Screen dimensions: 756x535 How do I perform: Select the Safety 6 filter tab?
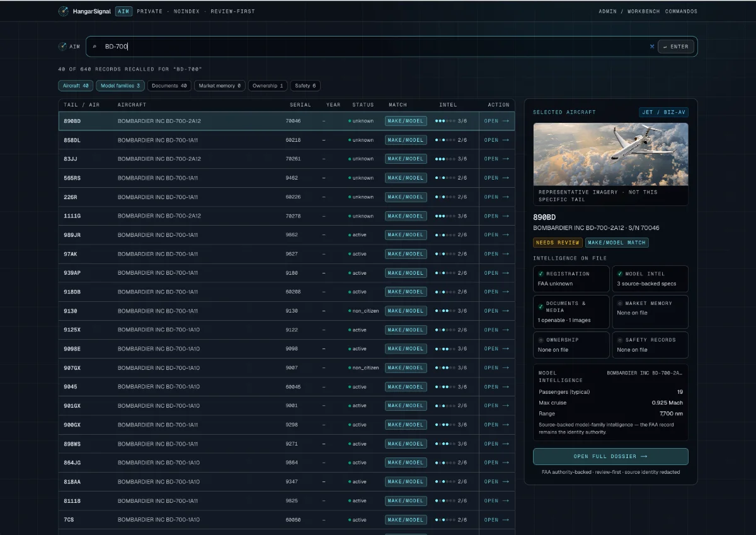tap(306, 86)
